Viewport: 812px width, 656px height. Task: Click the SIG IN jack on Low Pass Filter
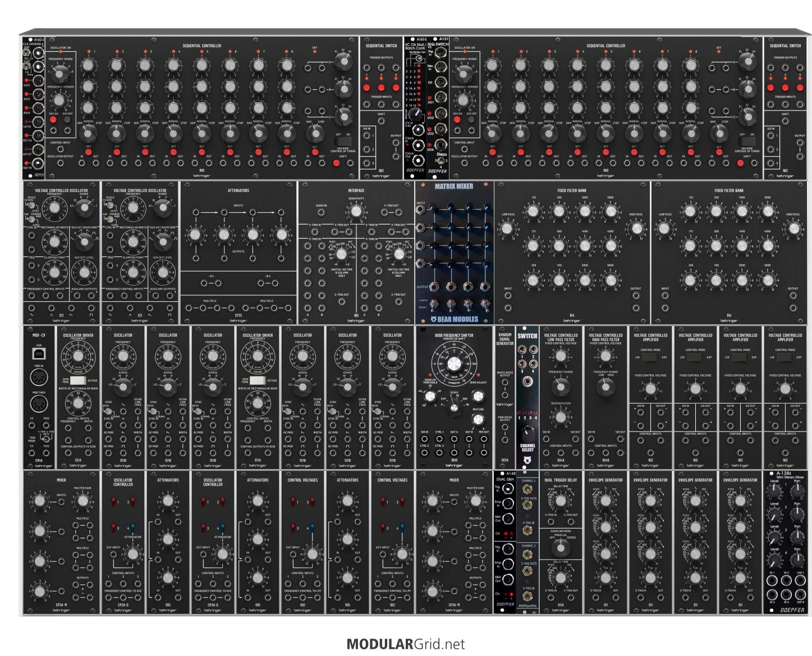click(x=546, y=439)
